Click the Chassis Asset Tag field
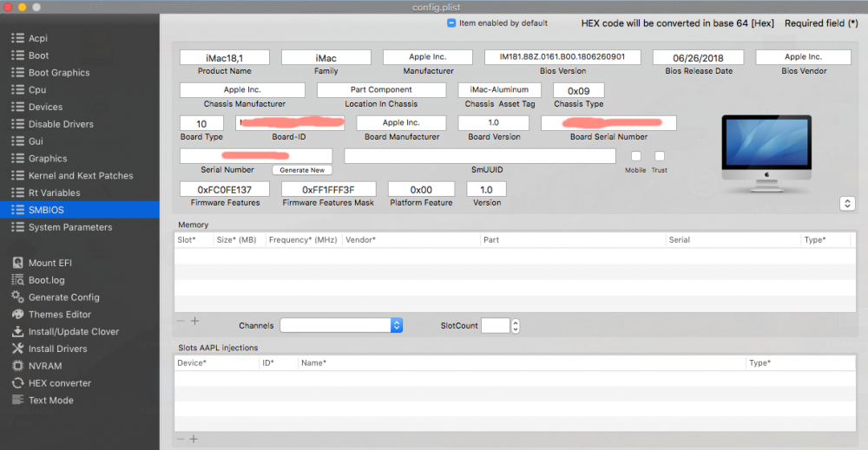Screen dimensions: 868x450 (499, 89)
